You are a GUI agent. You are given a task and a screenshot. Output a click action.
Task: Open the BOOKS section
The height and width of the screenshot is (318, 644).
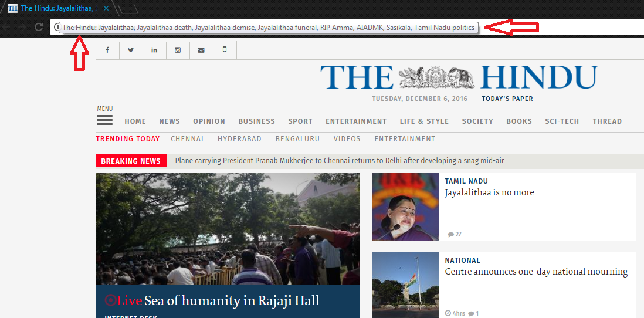[x=518, y=121]
